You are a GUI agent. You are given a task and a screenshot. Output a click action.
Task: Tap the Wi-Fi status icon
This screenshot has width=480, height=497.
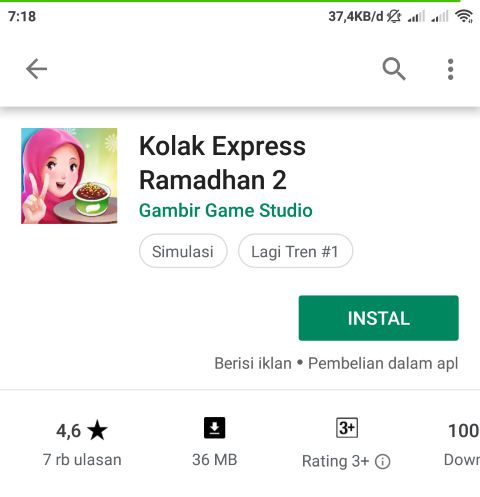[x=464, y=16]
